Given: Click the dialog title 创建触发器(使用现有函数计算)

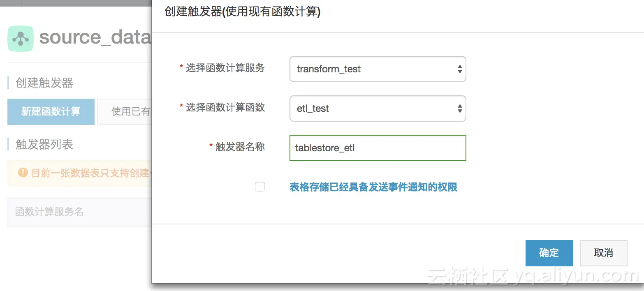Looking at the screenshot, I should pos(242,12).
